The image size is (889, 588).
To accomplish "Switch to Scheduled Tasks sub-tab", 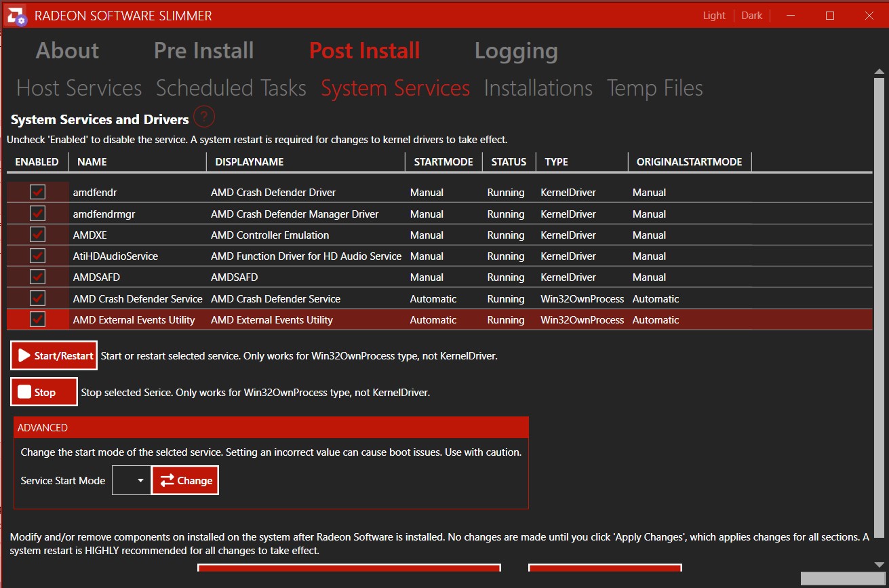I will (x=231, y=88).
